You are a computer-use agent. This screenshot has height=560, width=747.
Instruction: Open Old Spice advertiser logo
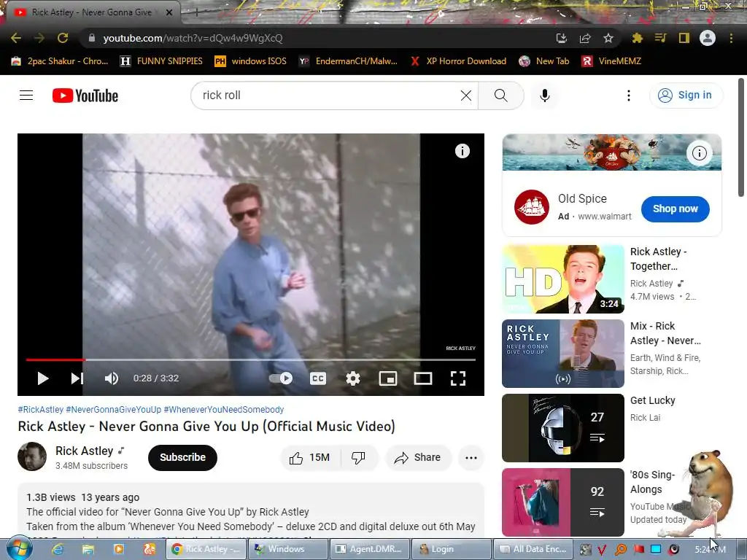pyautogui.click(x=532, y=207)
